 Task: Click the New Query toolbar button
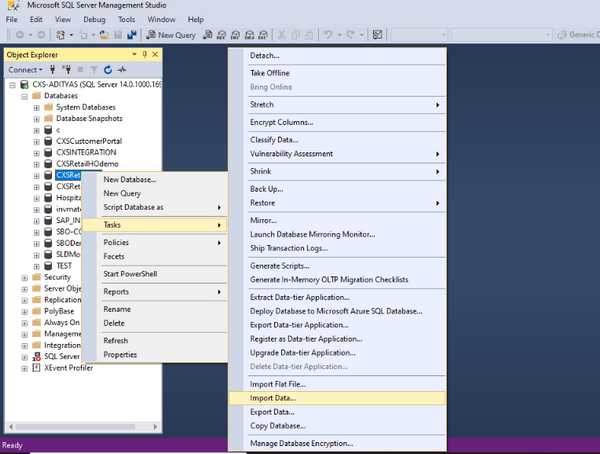171,35
